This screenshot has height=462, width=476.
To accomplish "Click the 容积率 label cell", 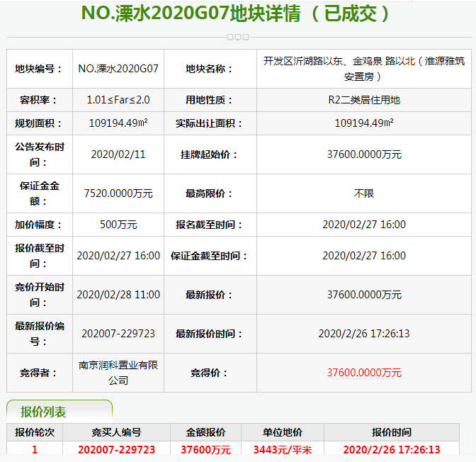I will point(40,100).
